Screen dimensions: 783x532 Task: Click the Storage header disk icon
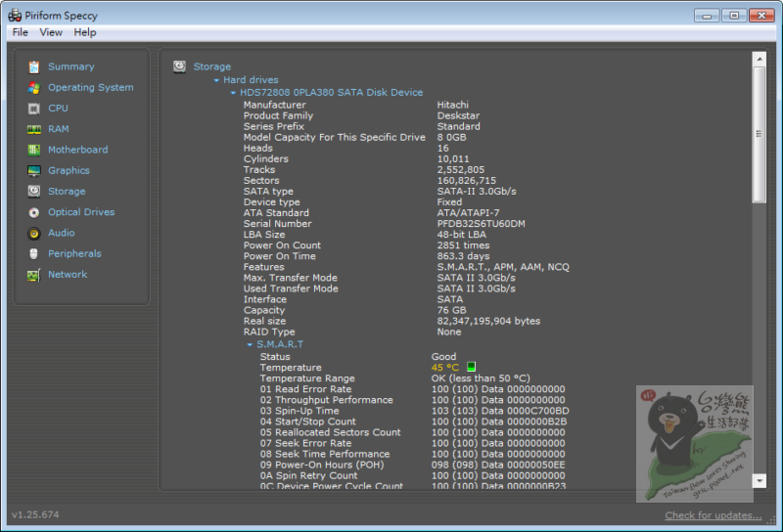[x=179, y=66]
